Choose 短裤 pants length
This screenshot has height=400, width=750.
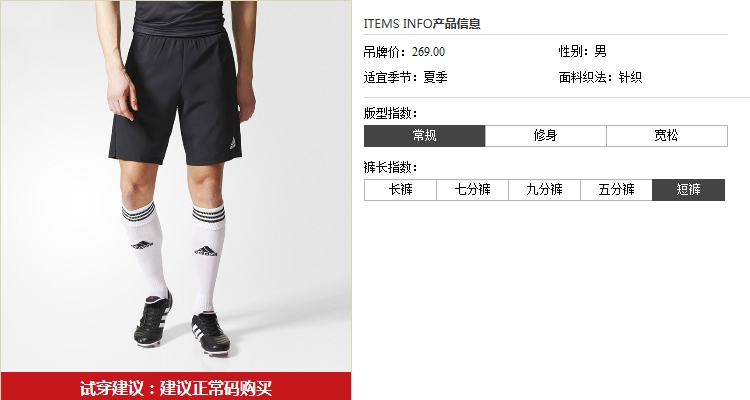click(x=688, y=190)
